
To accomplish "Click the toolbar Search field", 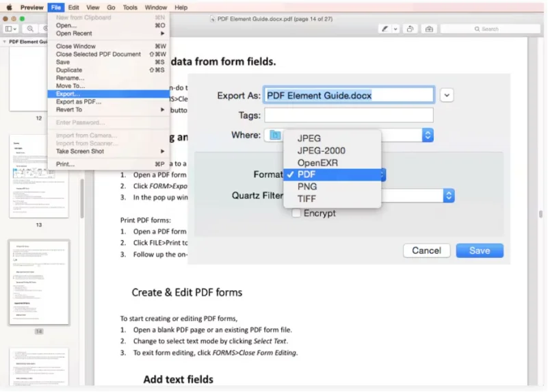I will pyautogui.click(x=490, y=29).
